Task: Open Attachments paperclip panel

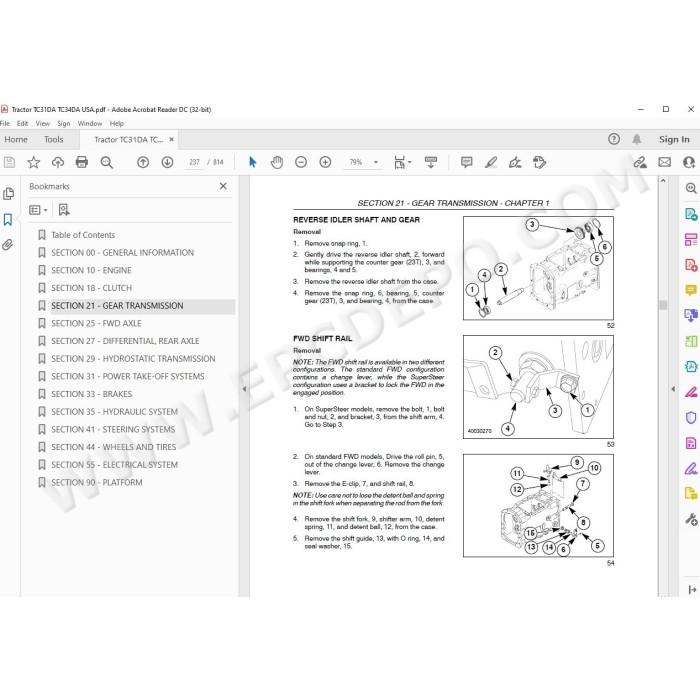Action: pos(8,245)
